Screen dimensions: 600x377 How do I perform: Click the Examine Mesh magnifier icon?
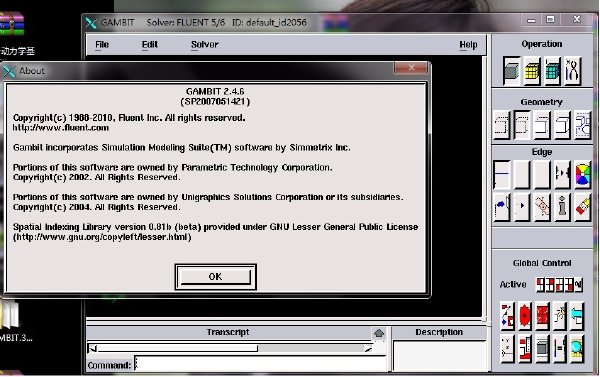(577, 349)
